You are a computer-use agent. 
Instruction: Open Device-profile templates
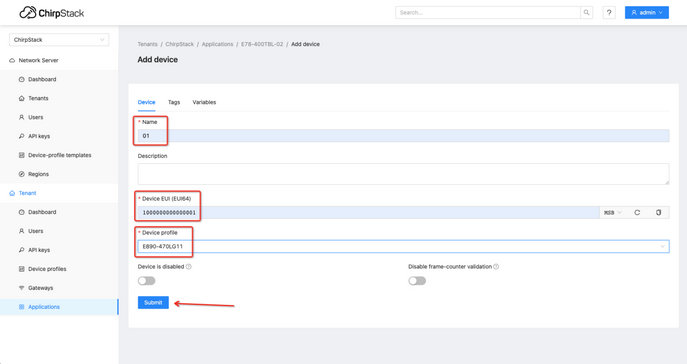pyautogui.click(x=60, y=155)
